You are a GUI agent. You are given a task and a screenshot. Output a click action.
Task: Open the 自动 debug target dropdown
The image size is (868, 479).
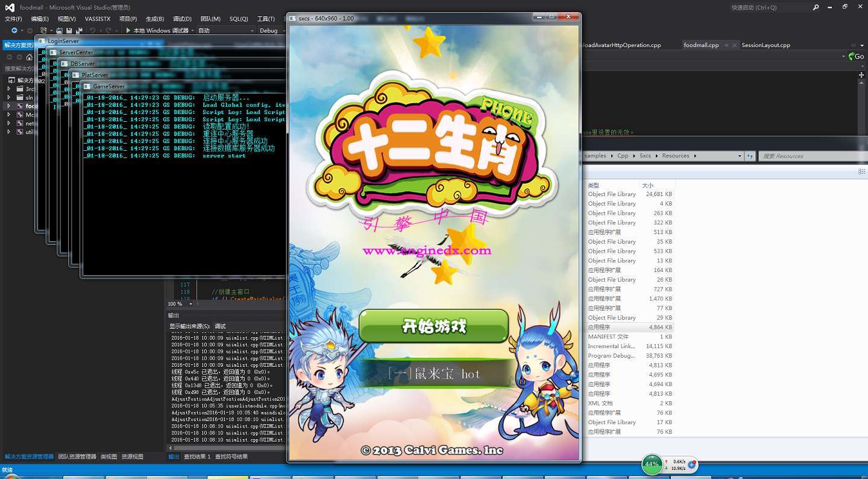[226, 30]
